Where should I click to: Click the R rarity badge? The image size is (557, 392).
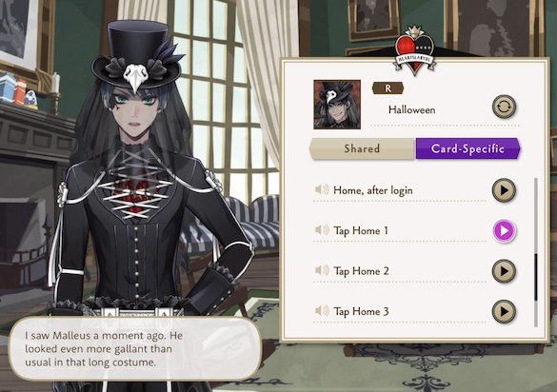pyautogui.click(x=388, y=88)
